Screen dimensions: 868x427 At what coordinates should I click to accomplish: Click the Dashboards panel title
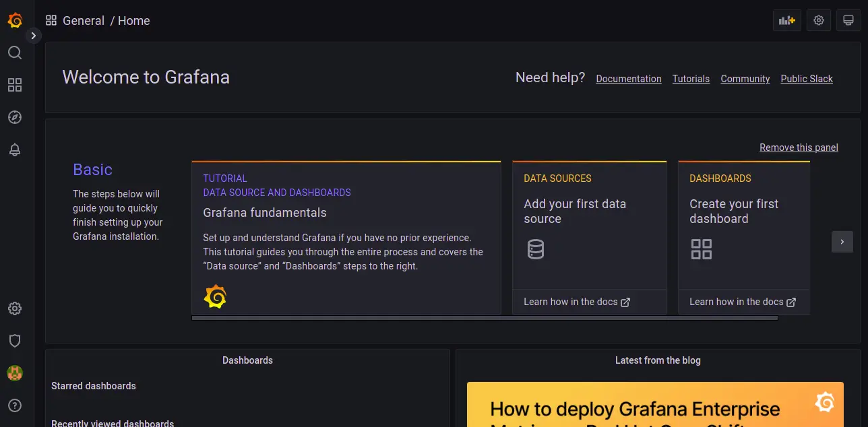click(x=247, y=360)
